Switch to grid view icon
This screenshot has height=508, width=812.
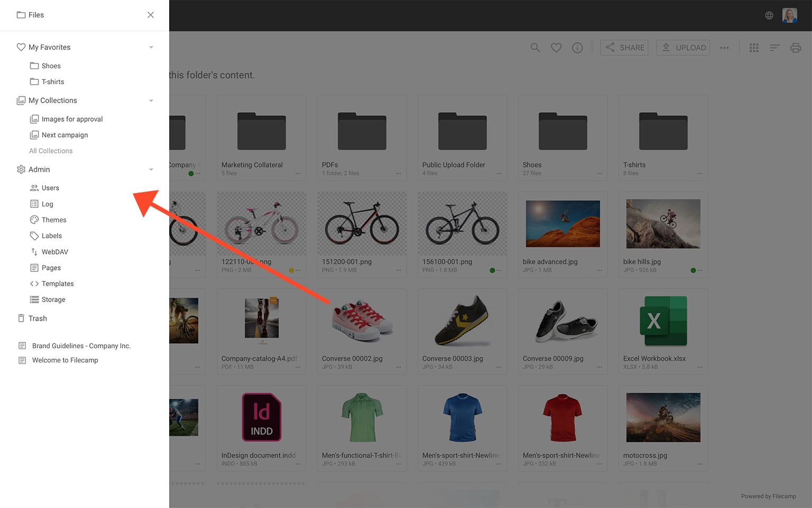(754, 48)
